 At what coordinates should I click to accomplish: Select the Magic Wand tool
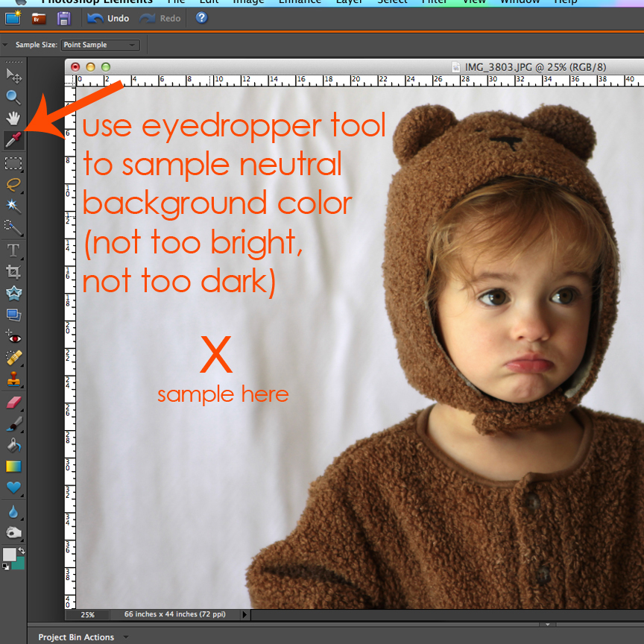(x=13, y=206)
